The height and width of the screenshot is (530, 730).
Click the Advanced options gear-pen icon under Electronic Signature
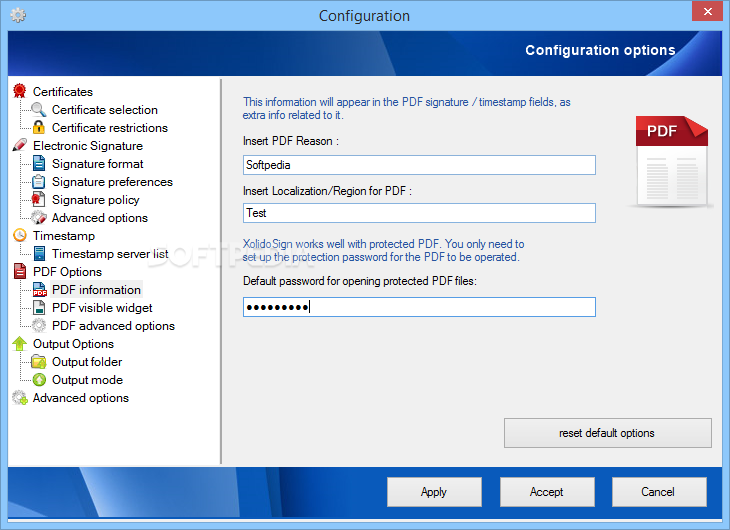tap(39, 217)
